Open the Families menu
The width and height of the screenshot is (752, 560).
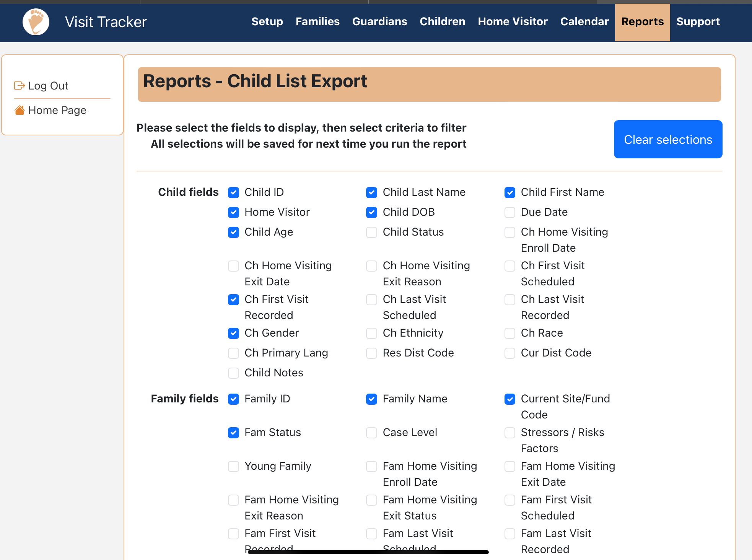tap(317, 22)
